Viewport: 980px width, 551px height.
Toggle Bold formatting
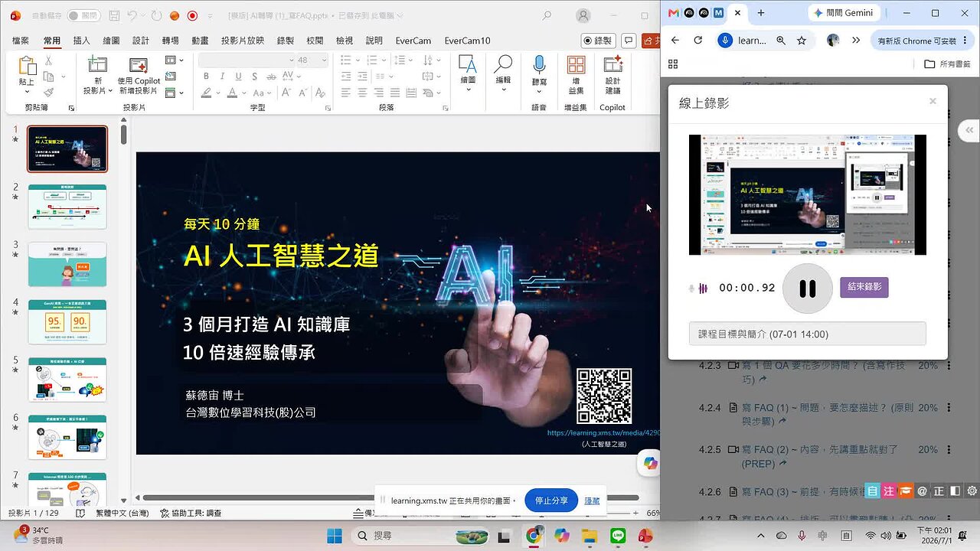click(206, 76)
